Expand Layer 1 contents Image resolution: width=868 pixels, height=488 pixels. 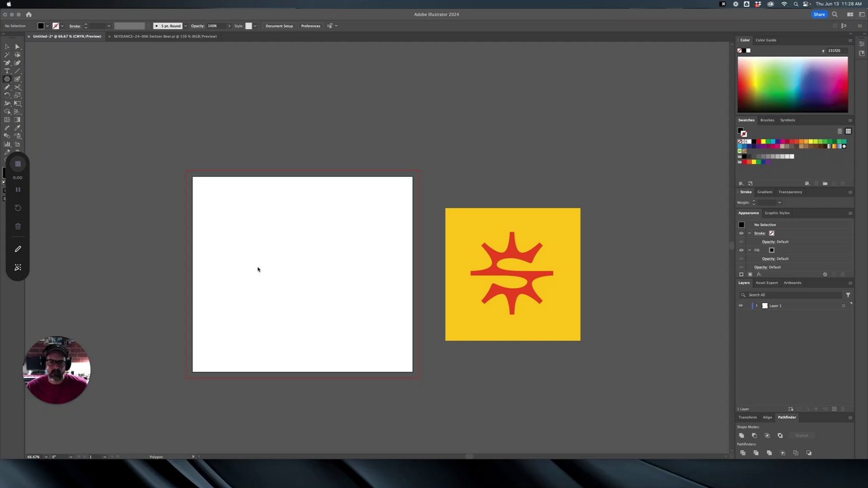tap(757, 306)
